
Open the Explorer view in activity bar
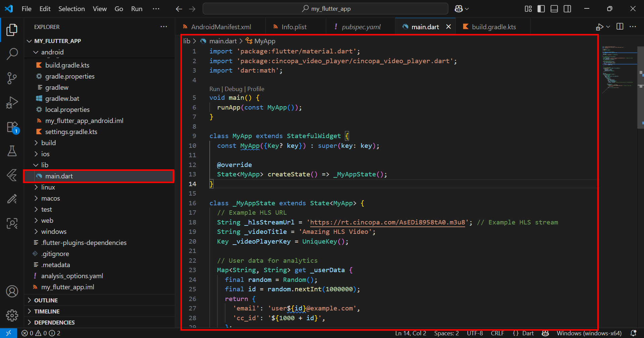tap(12, 30)
